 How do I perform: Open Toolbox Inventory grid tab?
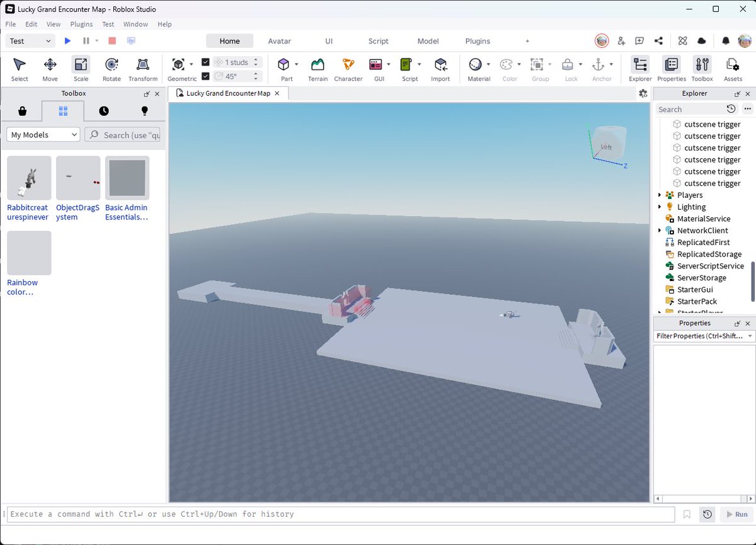tap(63, 111)
